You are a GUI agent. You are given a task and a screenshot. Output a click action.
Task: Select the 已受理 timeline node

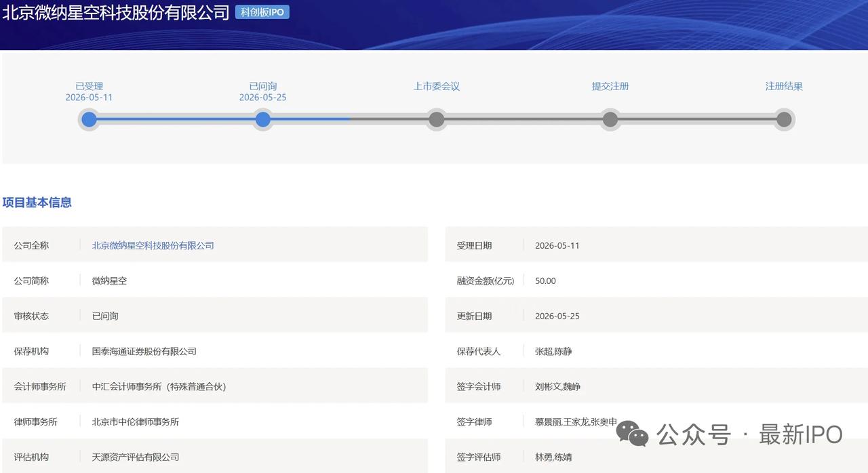[89, 120]
